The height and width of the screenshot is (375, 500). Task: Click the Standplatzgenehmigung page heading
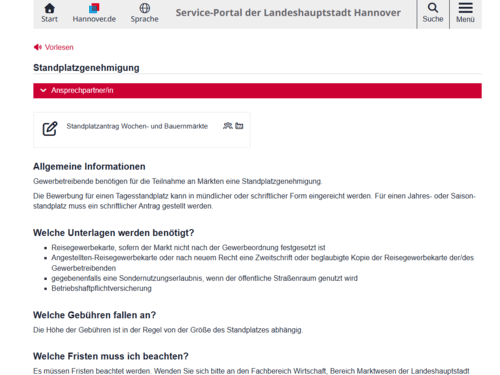pyautogui.click(x=86, y=68)
